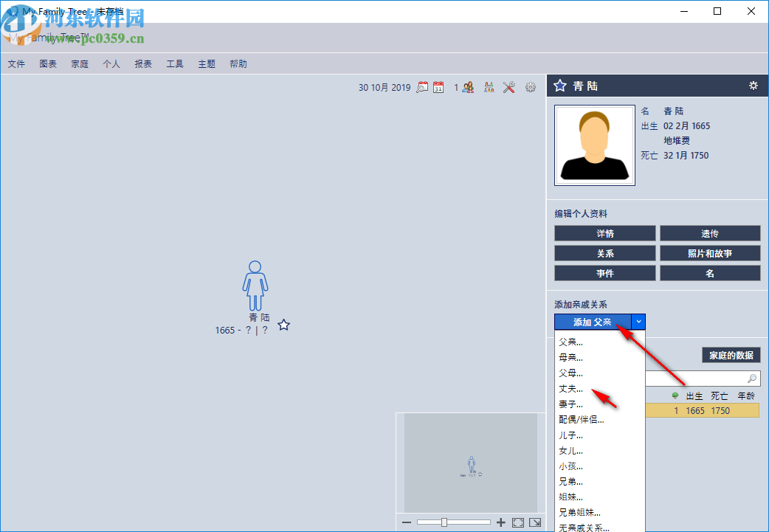Viewport: 769px width, 532px height.
Task: Click the overview minimap thumbnail
Action: click(x=471, y=463)
